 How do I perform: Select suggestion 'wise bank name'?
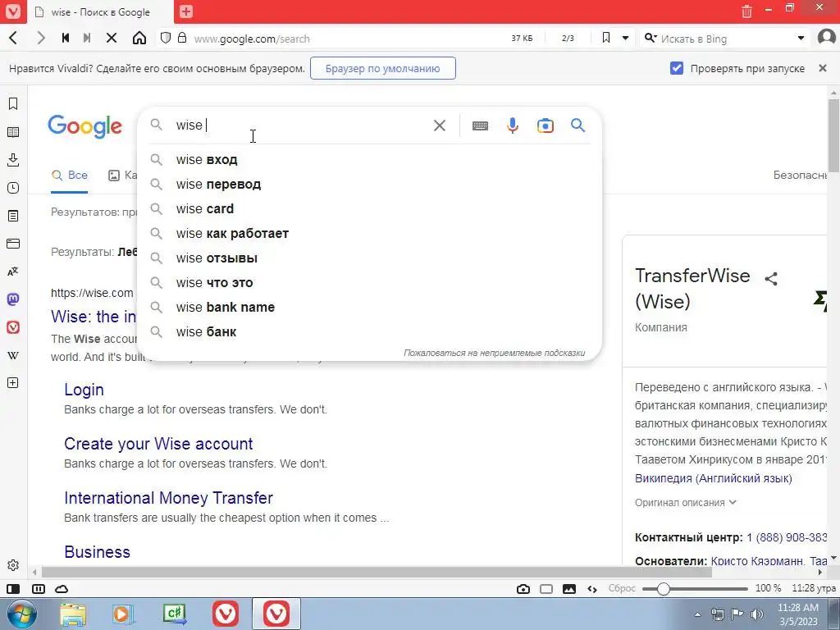click(370, 308)
